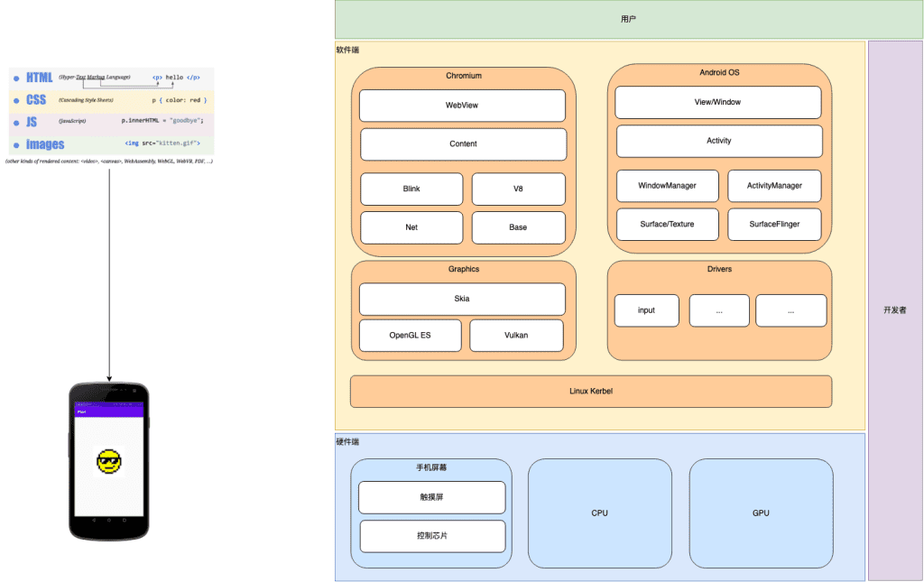Click the Linux Kerbel bar
Screen dimensions: 924x582
(591, 392)
